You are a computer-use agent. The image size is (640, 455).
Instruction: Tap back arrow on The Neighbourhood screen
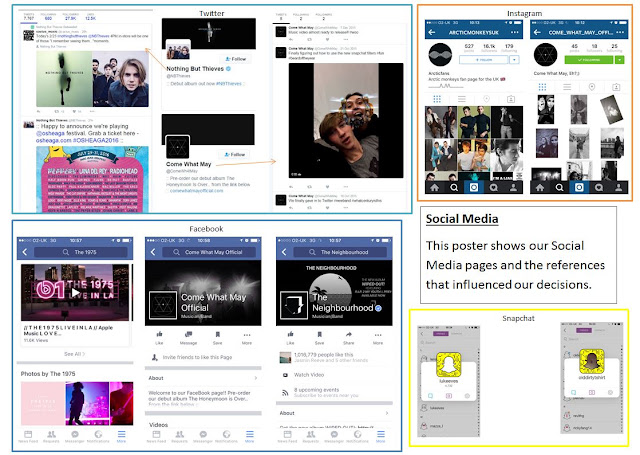284,252
